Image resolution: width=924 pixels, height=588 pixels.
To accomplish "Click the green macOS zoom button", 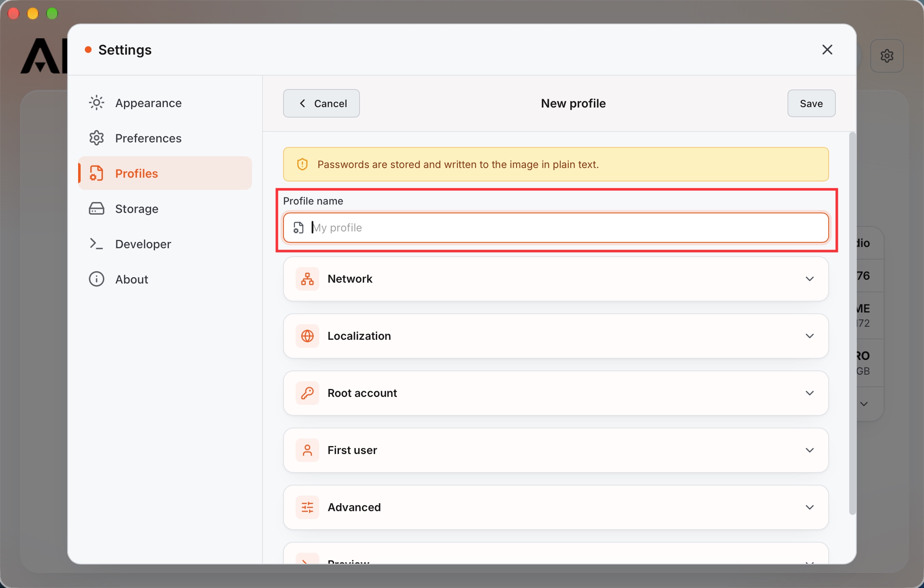I will (52, 13).
